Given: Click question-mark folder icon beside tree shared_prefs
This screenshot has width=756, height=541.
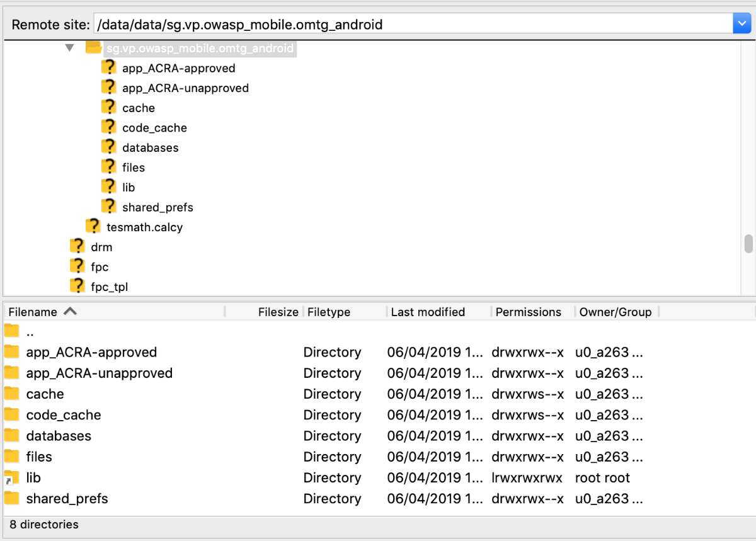Looking at the screenshot, I should pos(109,207).
